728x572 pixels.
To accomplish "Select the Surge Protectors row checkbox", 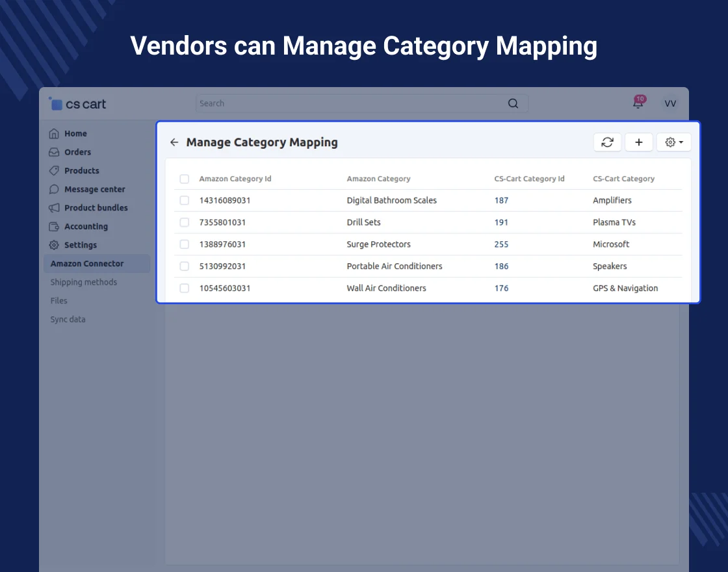I will pyautogui.click(x=185, y=244).
